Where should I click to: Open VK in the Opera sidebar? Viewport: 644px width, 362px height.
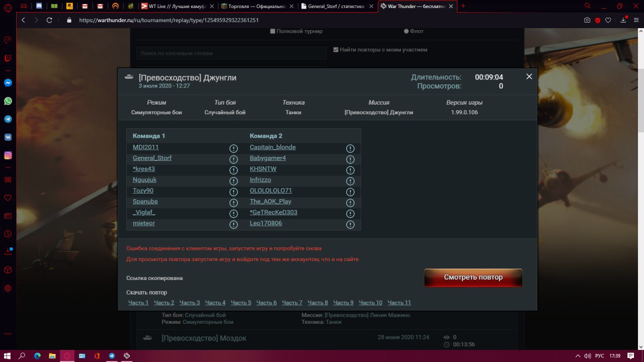coord(8,137)
